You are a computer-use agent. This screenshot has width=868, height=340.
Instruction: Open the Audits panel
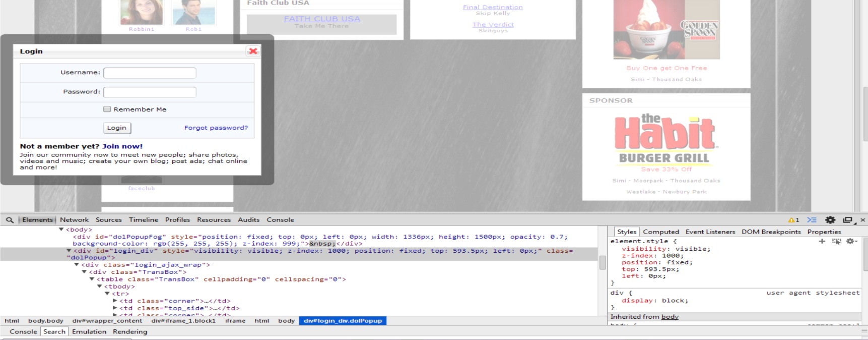[248, 220]
